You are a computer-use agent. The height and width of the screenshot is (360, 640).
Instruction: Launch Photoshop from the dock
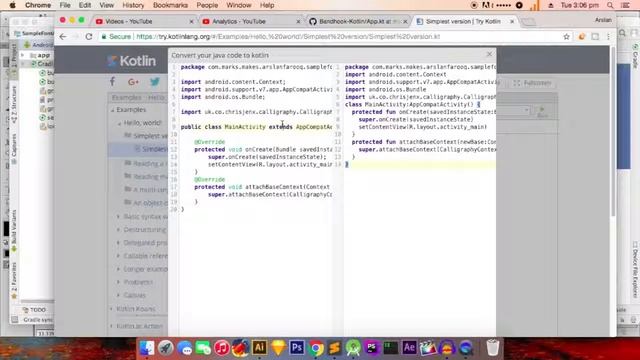coord(297,348)
